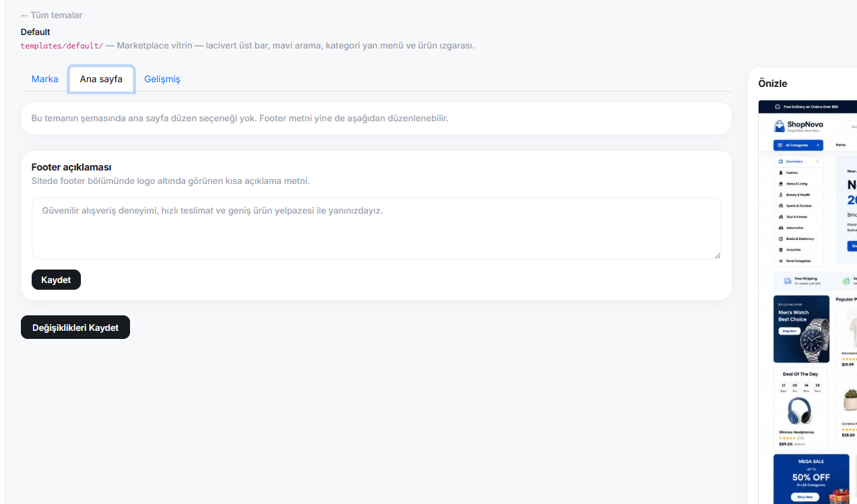
Task: Go back via Tüm temalar link
Action: tap(52, 15)
